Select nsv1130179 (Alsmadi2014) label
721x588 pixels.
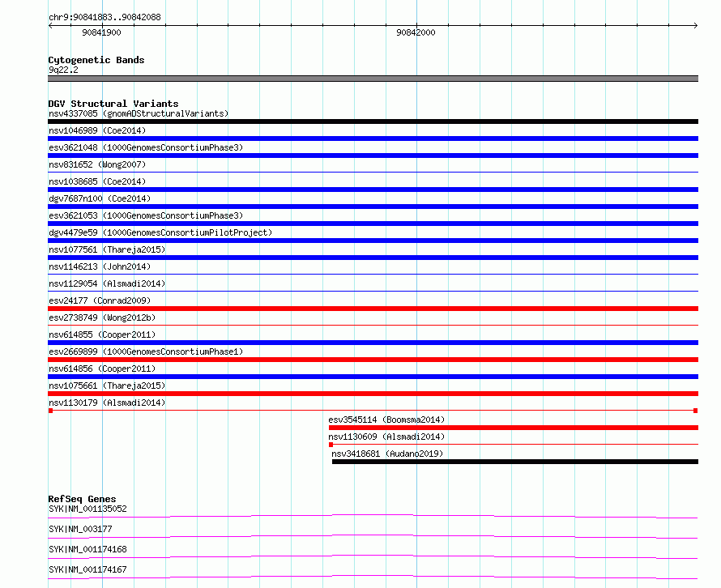point(107,403)
